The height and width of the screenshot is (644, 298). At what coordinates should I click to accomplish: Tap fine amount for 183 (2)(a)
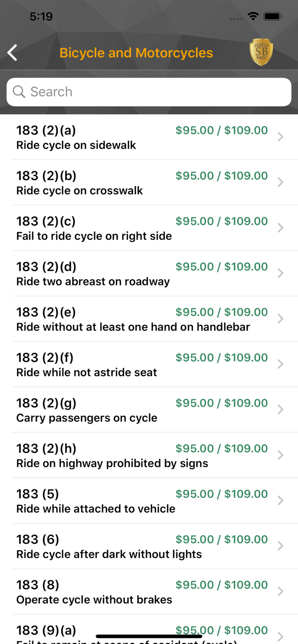(221, 131)
